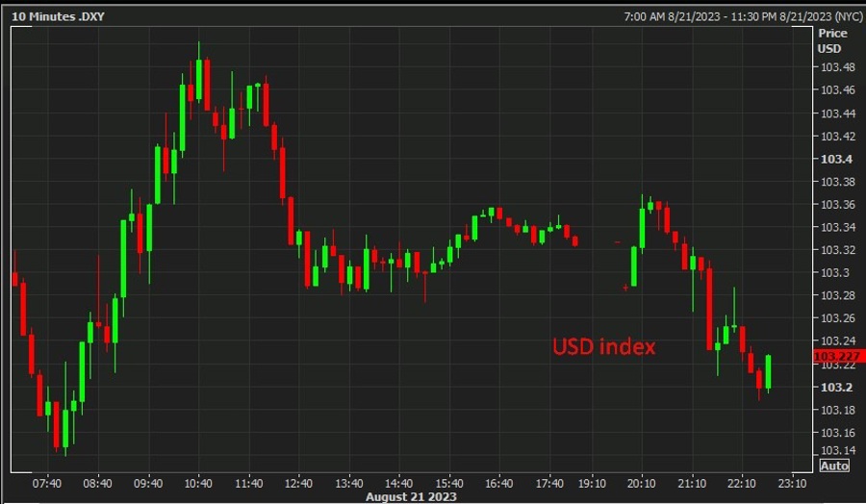This screenshot has width=866, height=504.
Task: Click the 13:40 time axis label
Action: [349, 484]
